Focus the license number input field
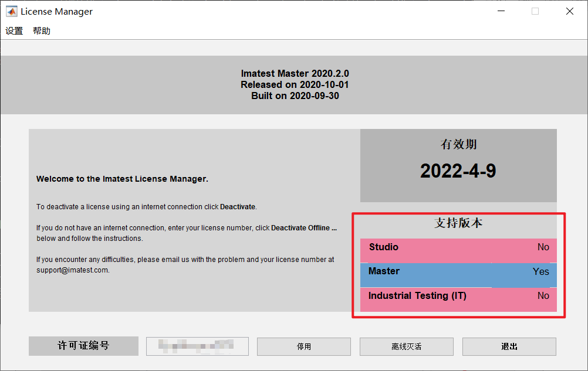 click(197, 346)
